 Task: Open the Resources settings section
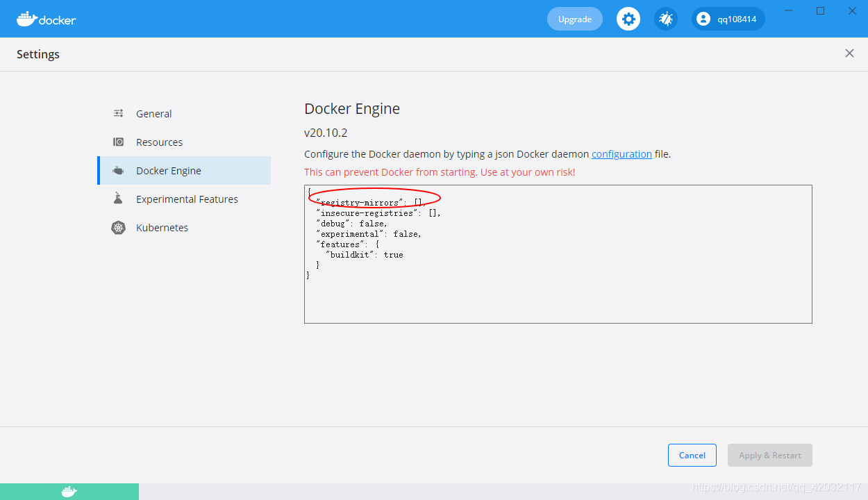[184, 142]
